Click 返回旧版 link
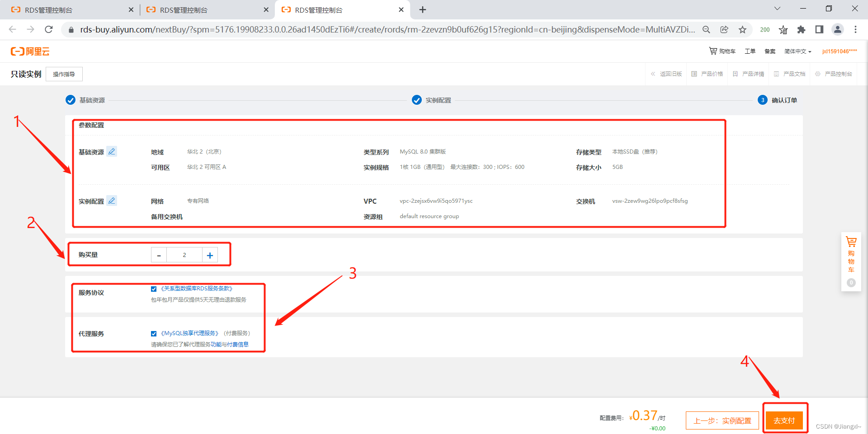This screenshot has width=868, height=434. (x=666, y=74)
